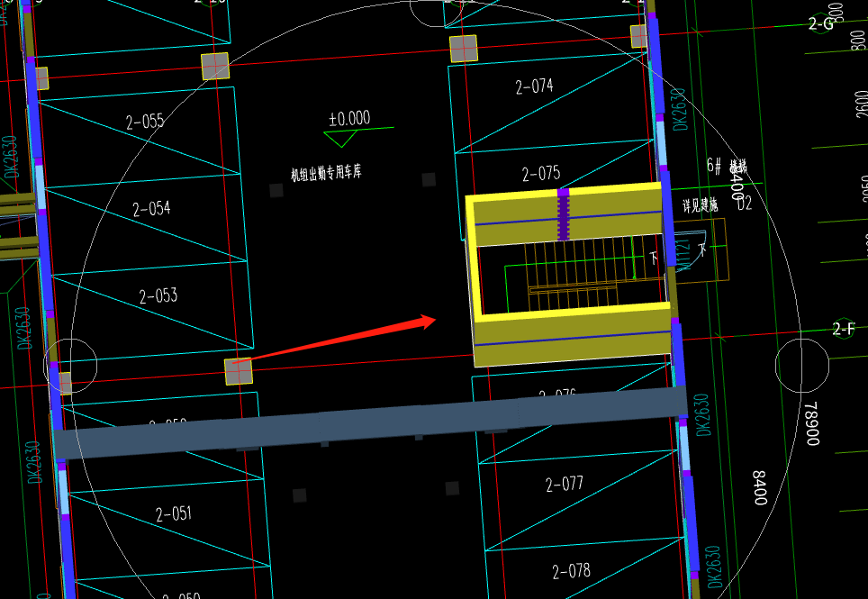Screen dimensions: 868x599
Task: Select parking space label 2-053
Action: (x=158, y=296)
